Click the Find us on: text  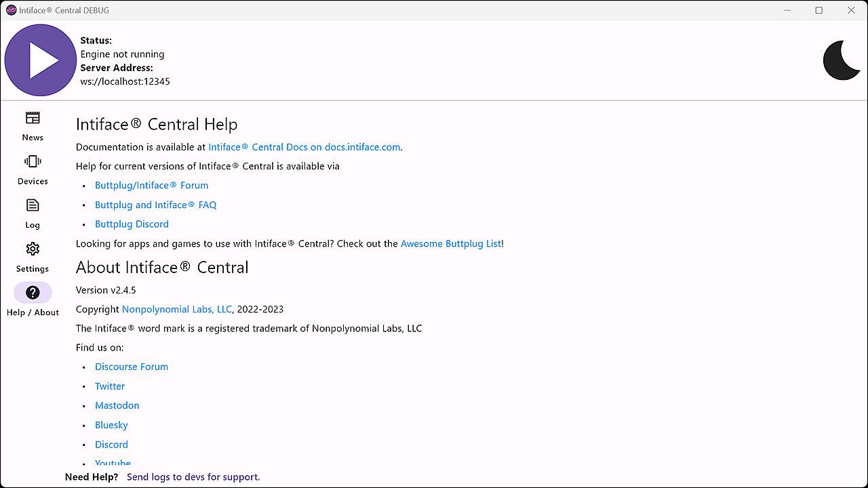tap(100, 348)
